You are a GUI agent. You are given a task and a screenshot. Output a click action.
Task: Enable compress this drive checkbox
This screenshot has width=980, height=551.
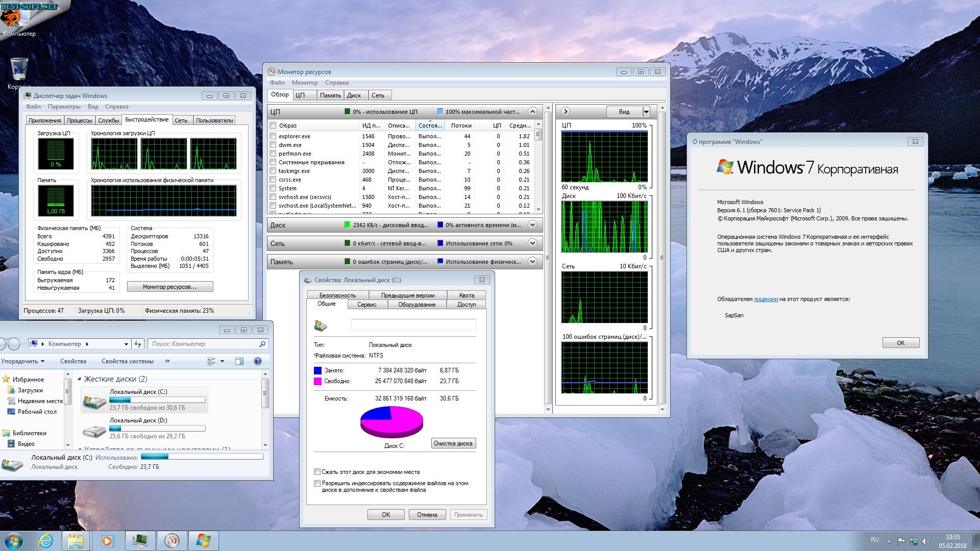[x=317, y=472]
